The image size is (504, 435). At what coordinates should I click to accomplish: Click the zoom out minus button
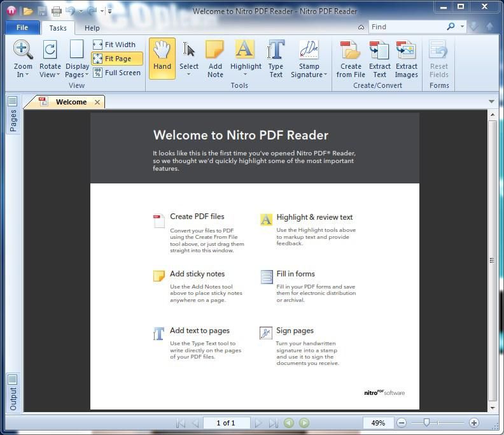(402, 423)
